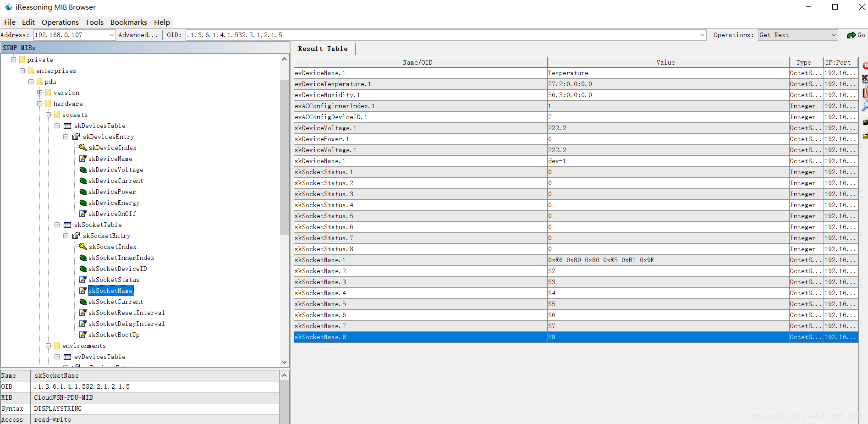This screenshot has width=868, height=424.
Task: Click the Advanced... button
Action: (x=138, y=35)
